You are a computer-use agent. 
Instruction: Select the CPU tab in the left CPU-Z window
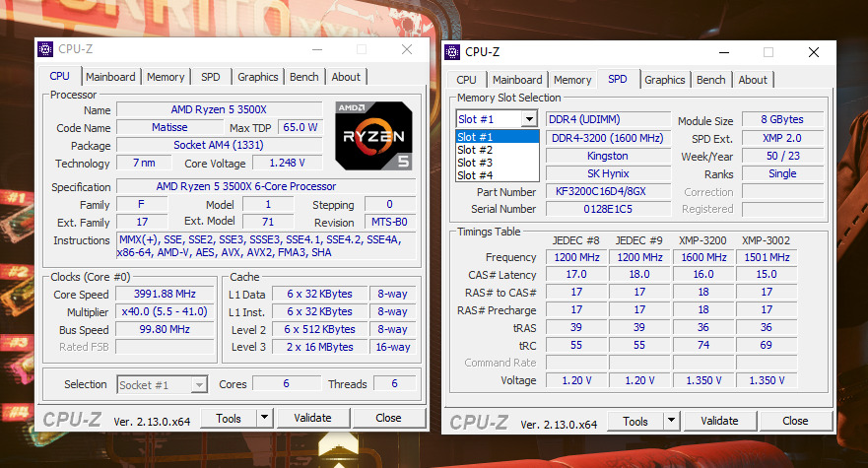tap(60, 76)
